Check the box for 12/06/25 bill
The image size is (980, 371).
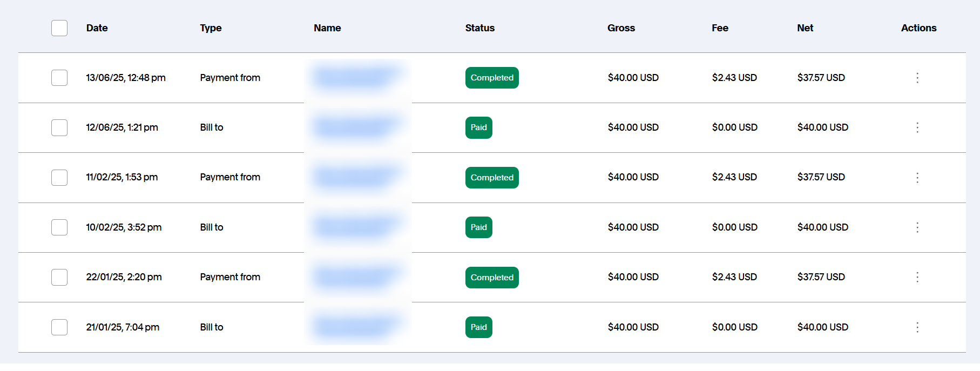click(x=59, y=128)
